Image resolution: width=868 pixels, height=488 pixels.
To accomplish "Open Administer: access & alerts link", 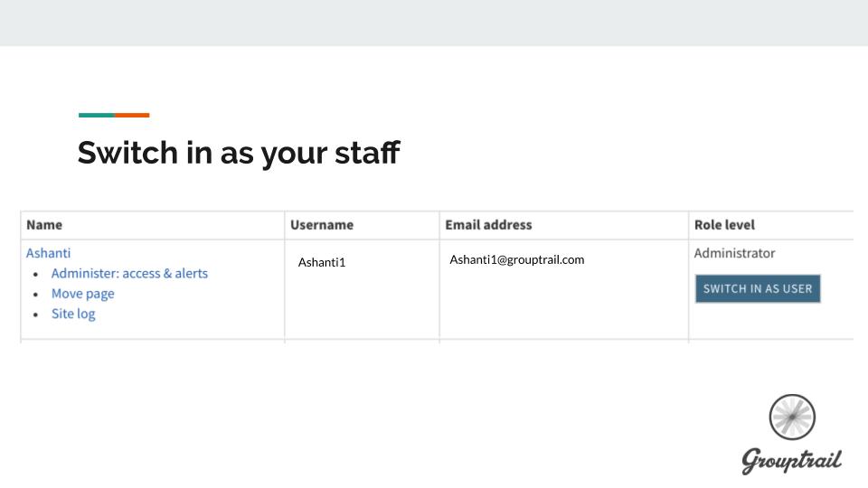I will tap(129, 273).
